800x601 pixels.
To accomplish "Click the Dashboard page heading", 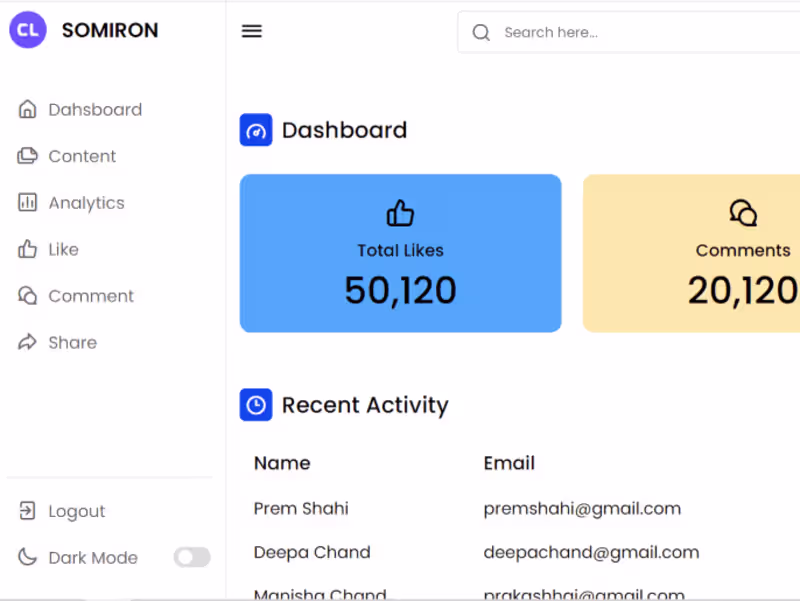I will tap(344, 130).
